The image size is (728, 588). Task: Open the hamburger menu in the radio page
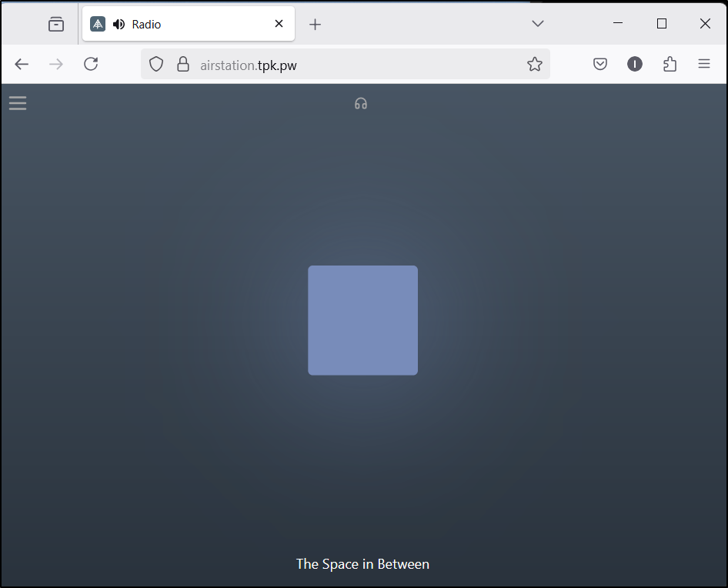click(18, 102)
